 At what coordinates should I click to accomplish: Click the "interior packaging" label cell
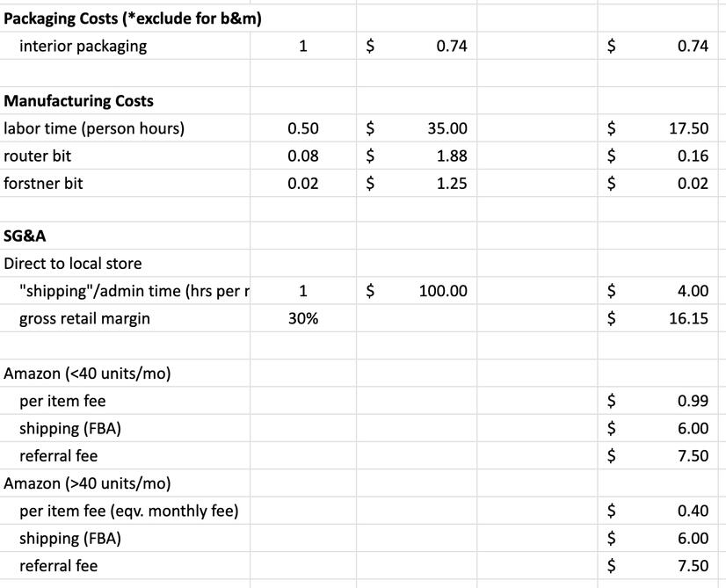tap(83, 47)
